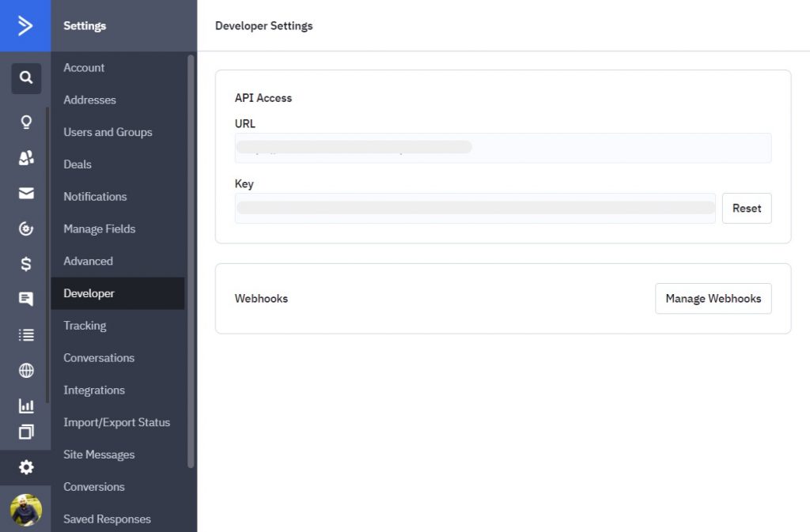Click the Developer Settings page title

pos(263,26)
